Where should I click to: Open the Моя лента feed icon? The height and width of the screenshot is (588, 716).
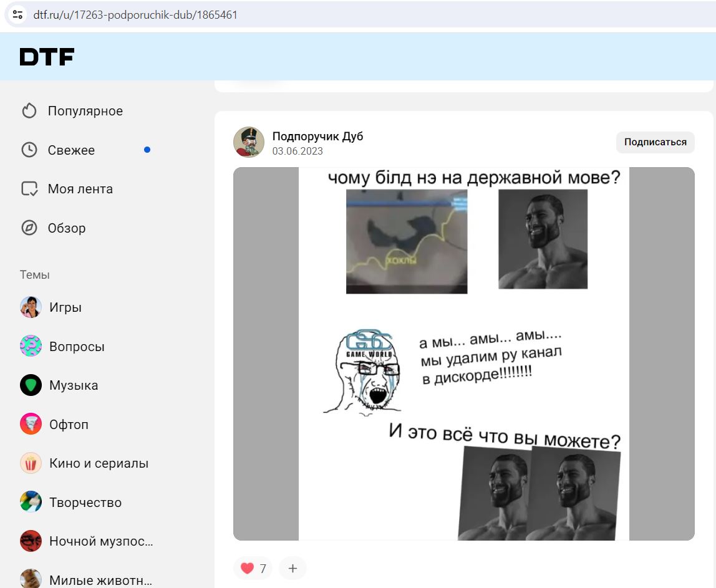click(29, 189)
